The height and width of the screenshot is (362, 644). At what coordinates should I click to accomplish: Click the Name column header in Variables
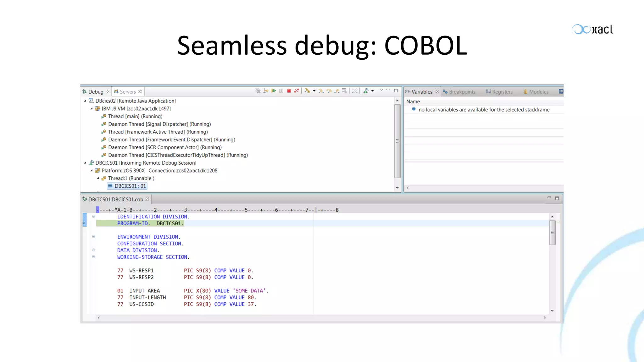413,101
